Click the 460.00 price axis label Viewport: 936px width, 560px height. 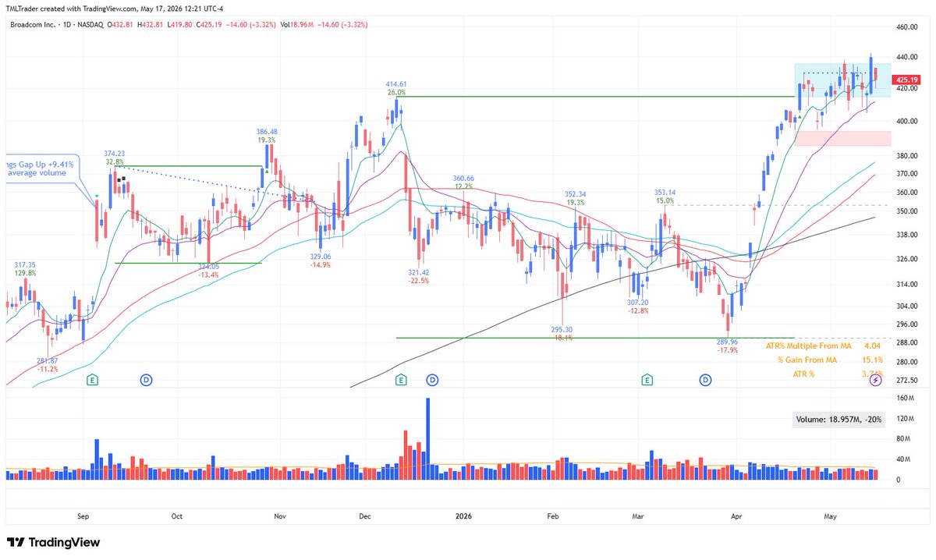tap(908, 27)
